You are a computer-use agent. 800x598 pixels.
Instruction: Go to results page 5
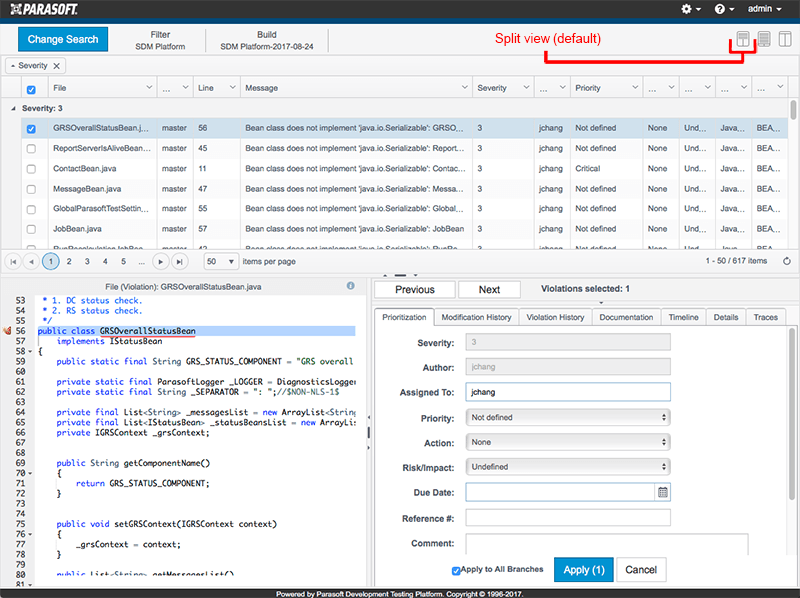point(123,262)
